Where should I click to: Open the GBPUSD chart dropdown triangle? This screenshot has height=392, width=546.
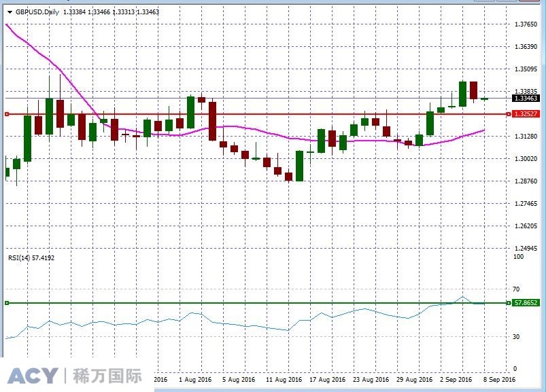point(10,12)
